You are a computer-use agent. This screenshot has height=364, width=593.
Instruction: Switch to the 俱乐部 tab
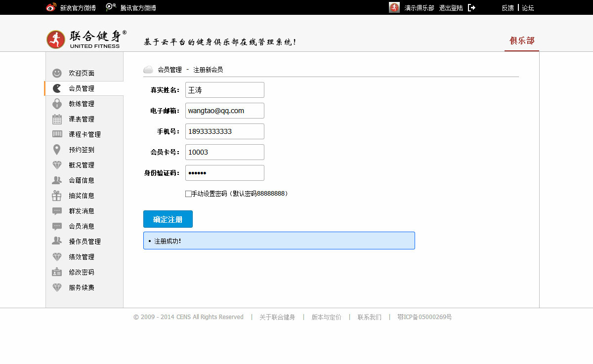522,41
